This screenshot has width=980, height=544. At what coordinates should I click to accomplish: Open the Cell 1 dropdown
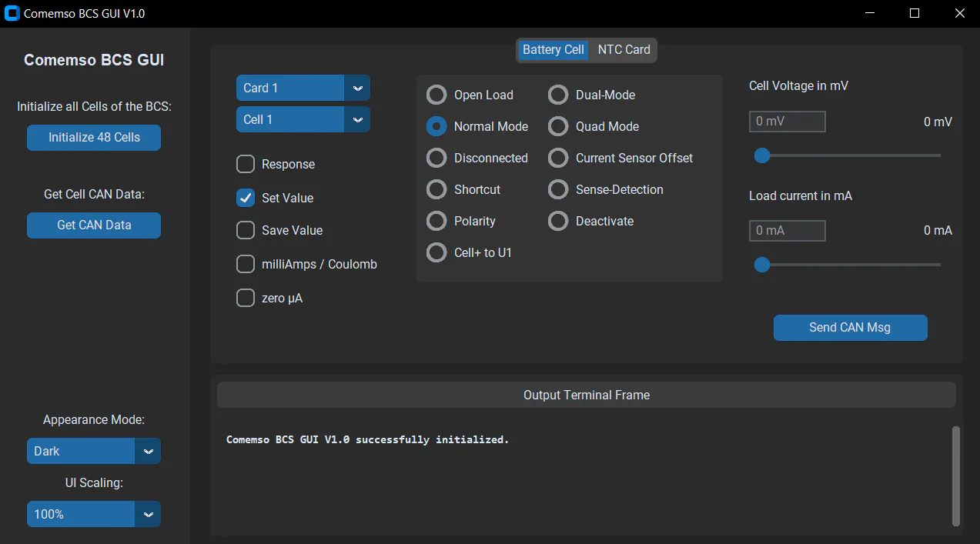point(303,119)
